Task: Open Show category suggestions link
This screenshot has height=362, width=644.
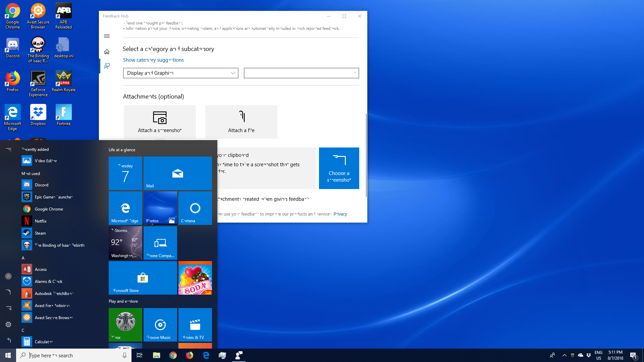Action: pyautogui.click(x=153, y=60)
